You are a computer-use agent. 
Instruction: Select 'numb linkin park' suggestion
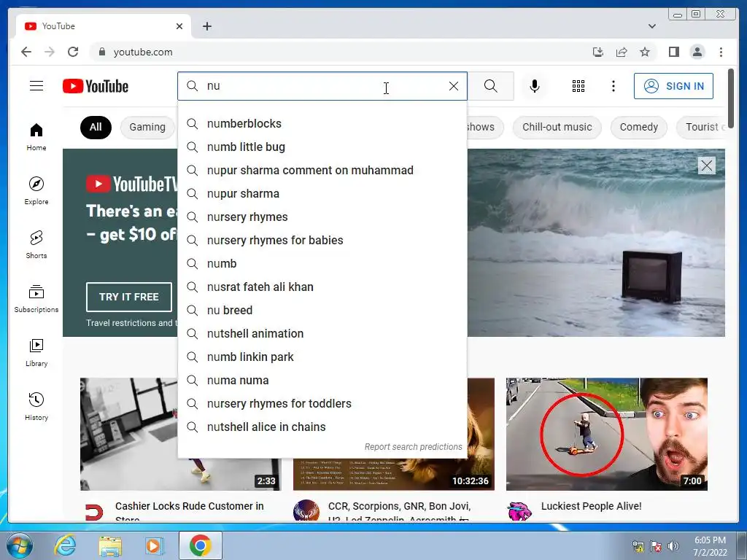(322, 357)
